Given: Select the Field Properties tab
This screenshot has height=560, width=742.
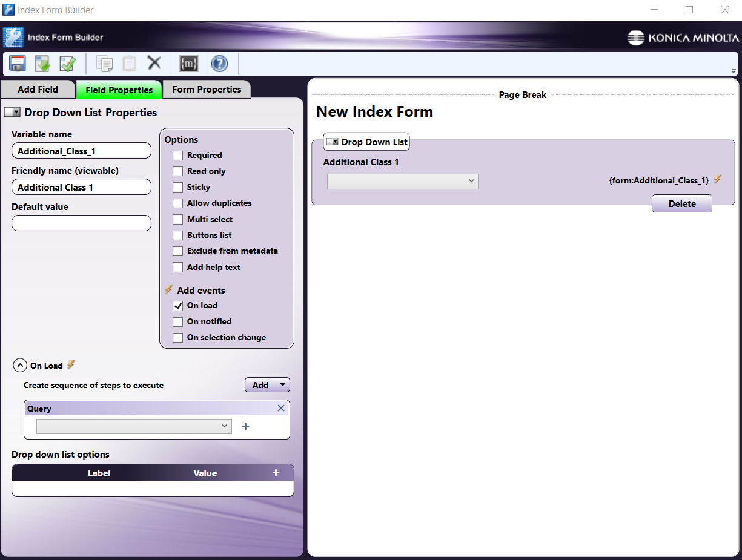Looking at the screenshot, I should coord(119,90).
